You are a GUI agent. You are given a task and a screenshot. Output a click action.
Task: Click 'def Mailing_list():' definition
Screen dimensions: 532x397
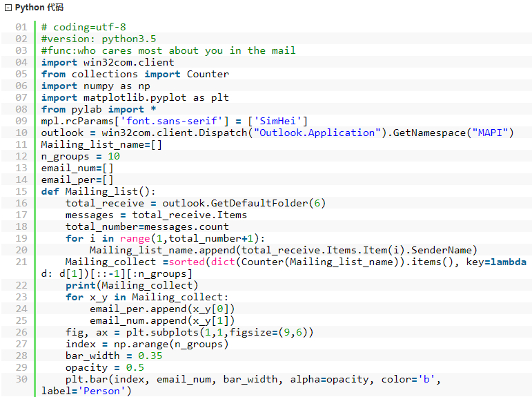(x=99, y=191)
